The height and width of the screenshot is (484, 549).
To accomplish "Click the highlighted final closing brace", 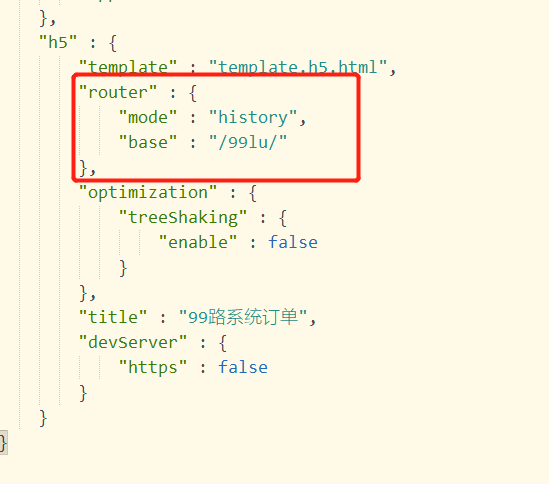I will [3, 443].
